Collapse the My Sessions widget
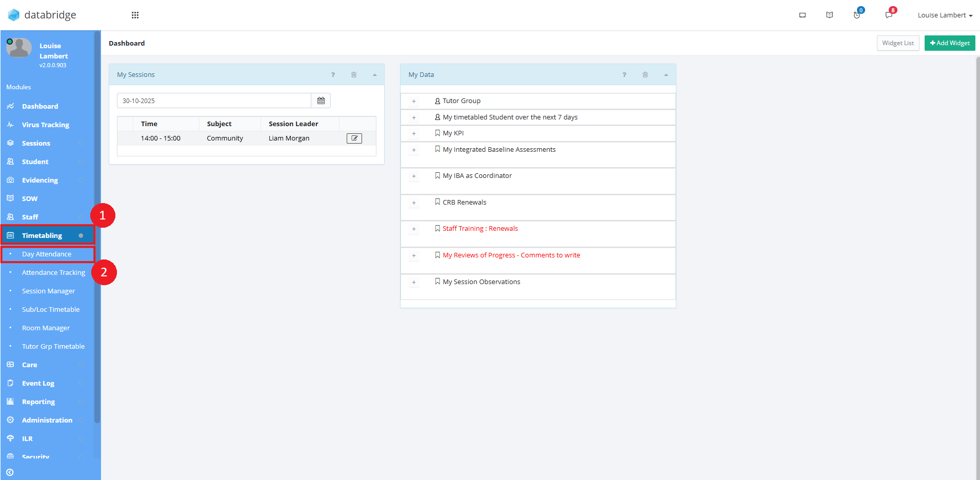 click(375, 75)
